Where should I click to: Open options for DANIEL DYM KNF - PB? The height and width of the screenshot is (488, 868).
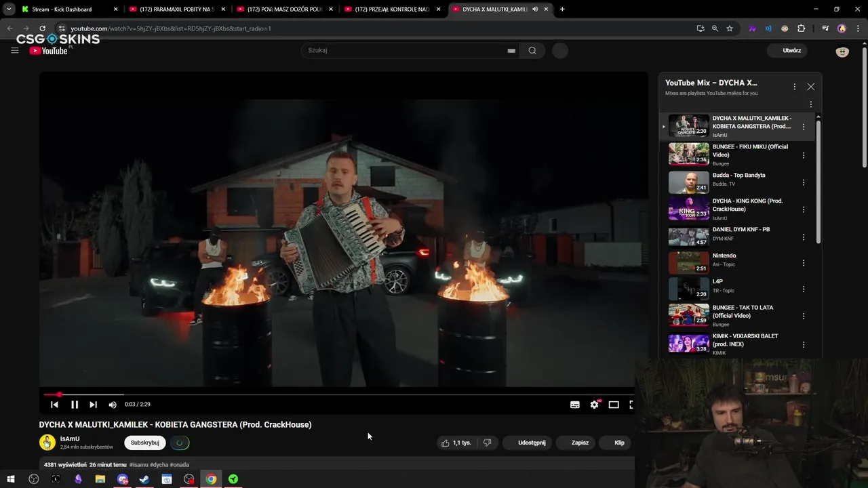coord(804,237)
